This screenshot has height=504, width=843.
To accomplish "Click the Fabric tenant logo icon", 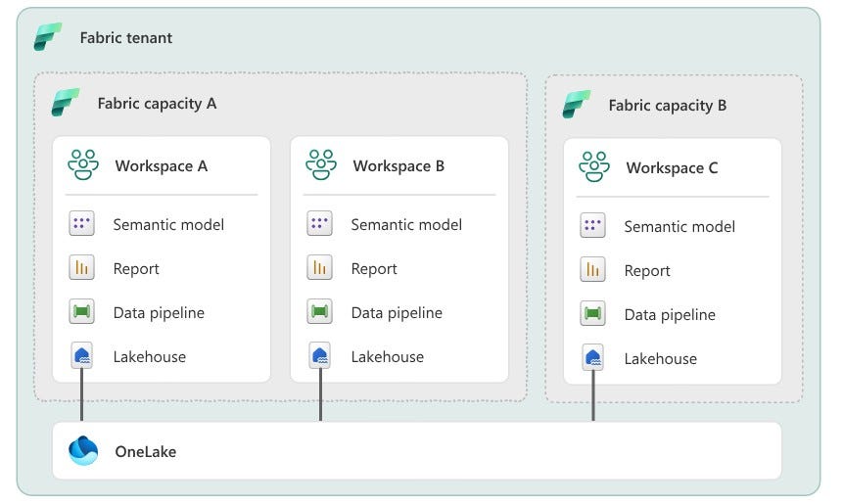I will point(48,37).
